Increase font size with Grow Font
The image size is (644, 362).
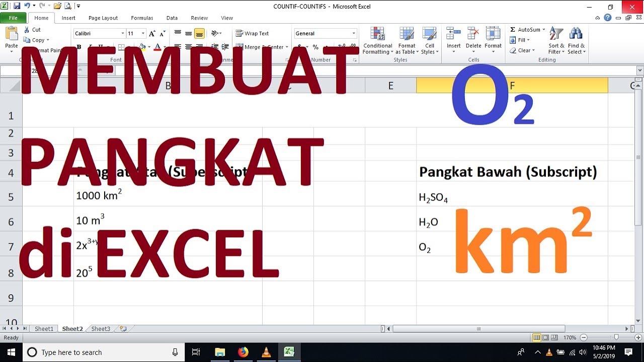pyautogui.click(x=152, y=34)
